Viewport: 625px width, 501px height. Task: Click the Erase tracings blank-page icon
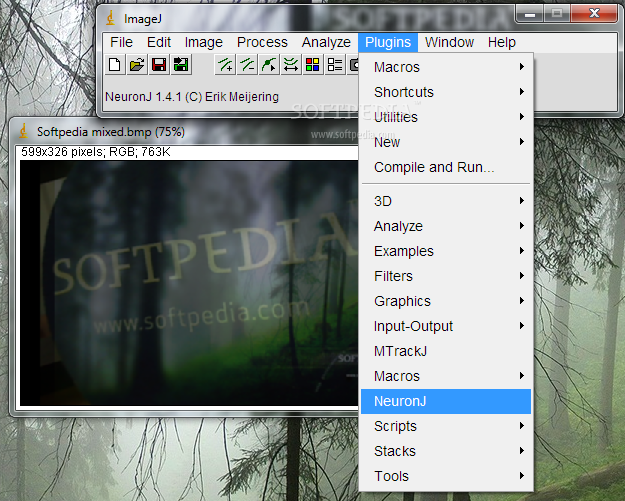115,65
